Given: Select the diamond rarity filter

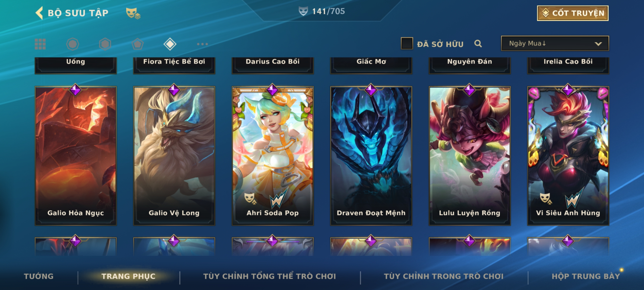Looking at the screenshot, I should click(170, 44).
